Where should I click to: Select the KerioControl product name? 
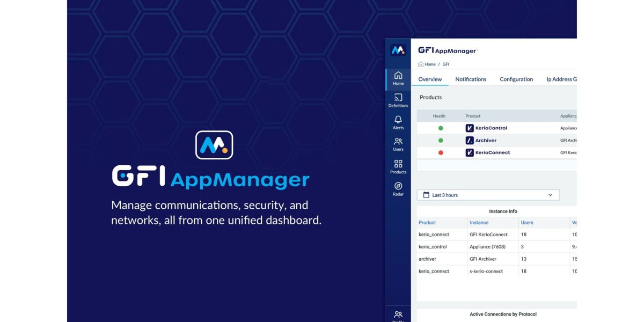coord(491,128)
